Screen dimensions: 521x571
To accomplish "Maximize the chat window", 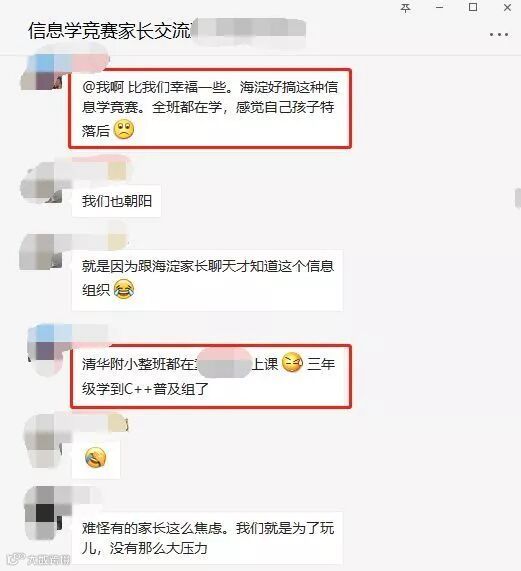I will (x=473, y=7).
